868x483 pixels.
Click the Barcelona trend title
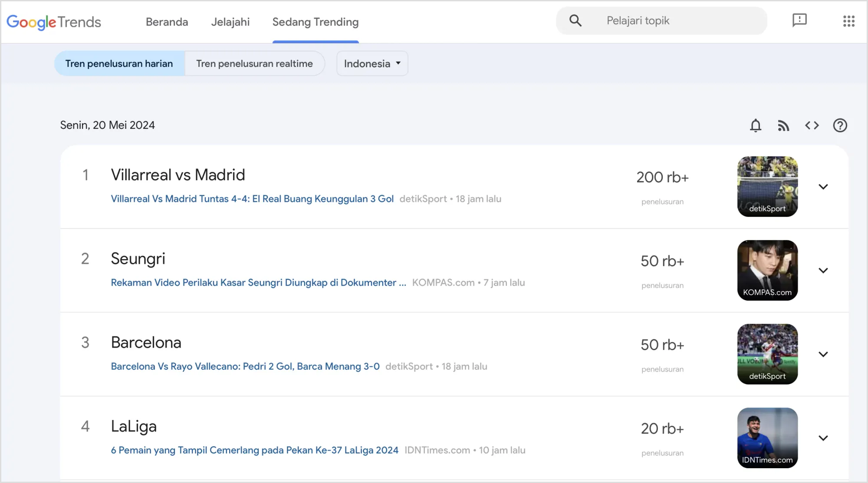coord(146,342)
